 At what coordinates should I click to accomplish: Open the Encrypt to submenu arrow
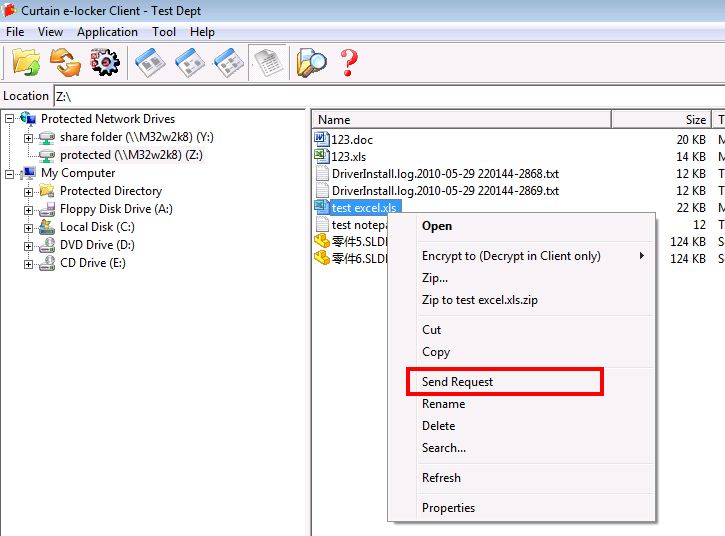[641, 255]
